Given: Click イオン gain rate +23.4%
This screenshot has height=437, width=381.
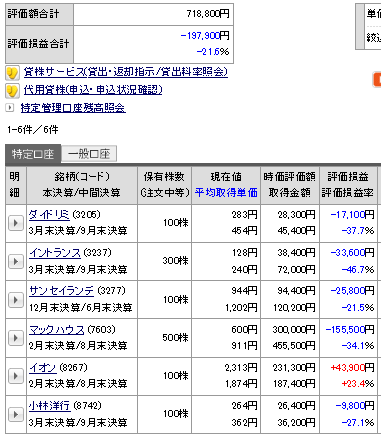Looking at the screenshot, I should pos(358,384).
